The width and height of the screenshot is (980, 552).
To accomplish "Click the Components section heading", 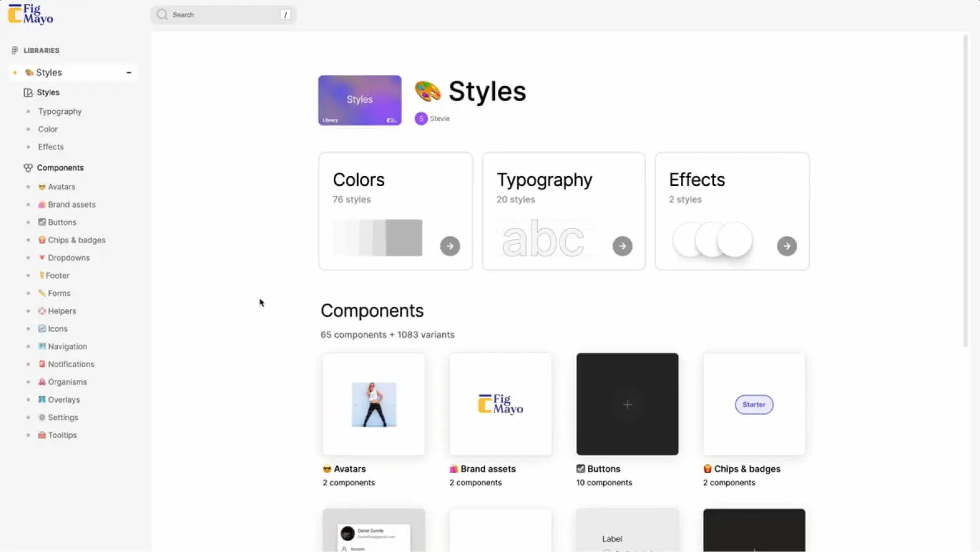I will (x=372, y=311).
